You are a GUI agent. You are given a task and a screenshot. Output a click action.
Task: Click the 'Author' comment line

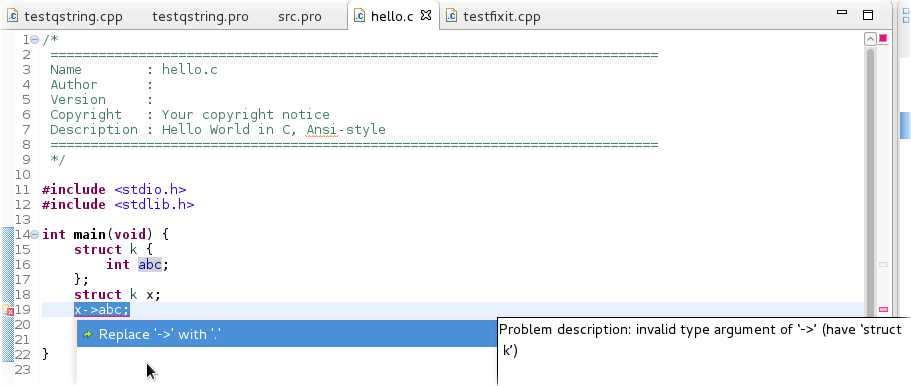click(x=102, y=85)
